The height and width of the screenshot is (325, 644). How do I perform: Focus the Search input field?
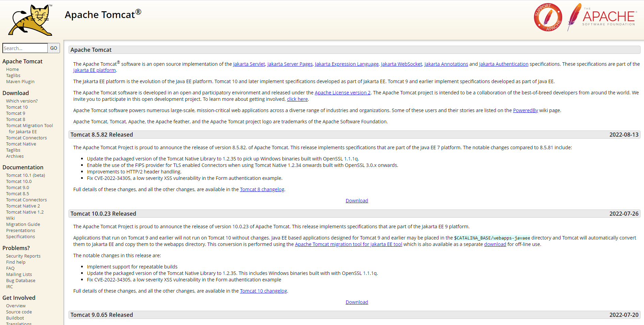click(x=25, y=48)
